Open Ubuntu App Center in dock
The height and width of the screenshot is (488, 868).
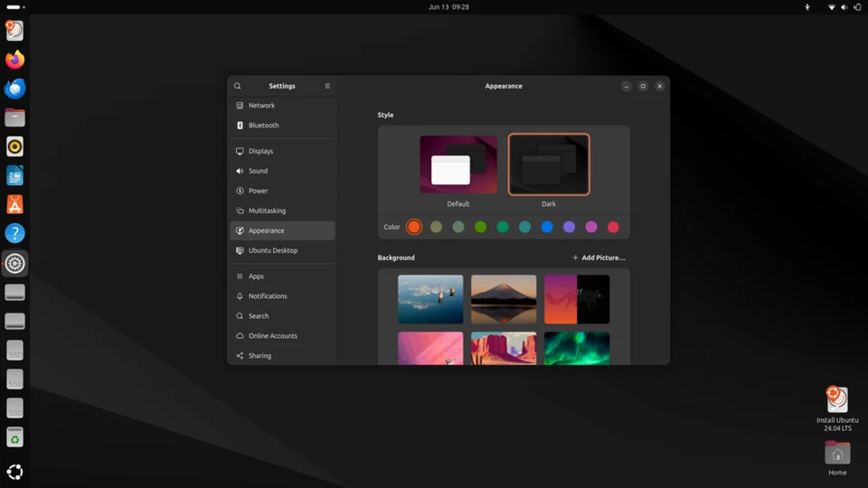pyautogui.click(x=14, y=204)
